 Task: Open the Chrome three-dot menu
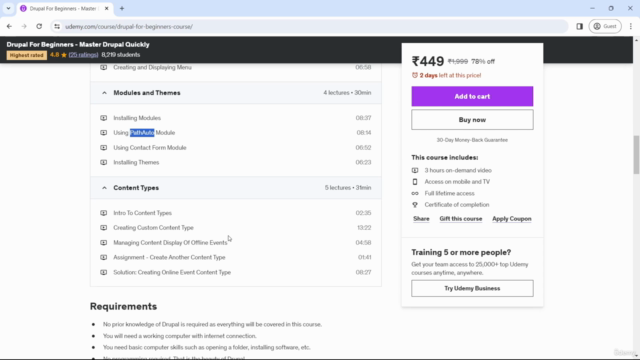pyautogui.click(x=631, y=27)
